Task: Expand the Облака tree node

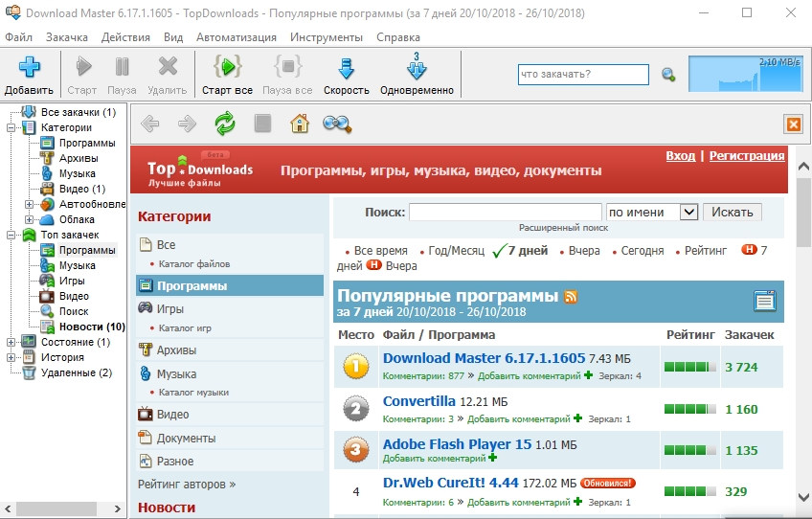Action: (29, 219)
